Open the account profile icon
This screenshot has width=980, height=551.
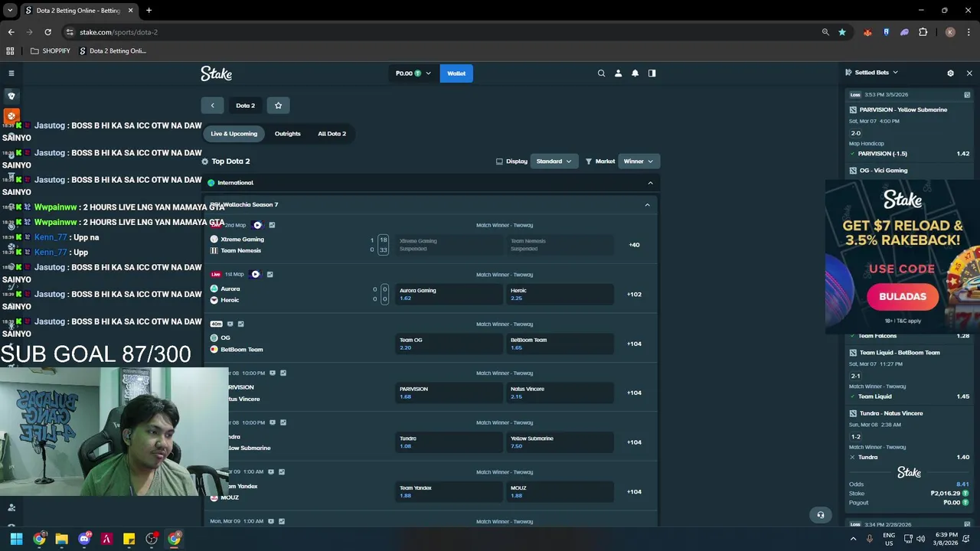coord(618,73)
